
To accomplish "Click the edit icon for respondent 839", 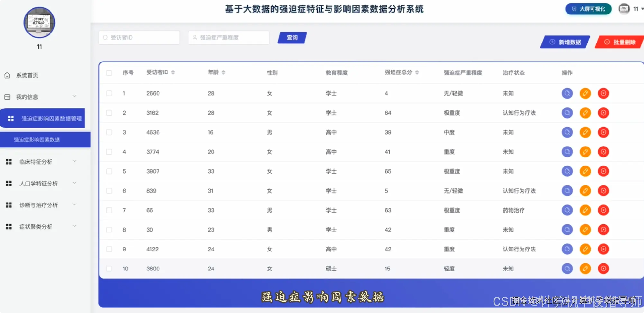I will (585, 190).
